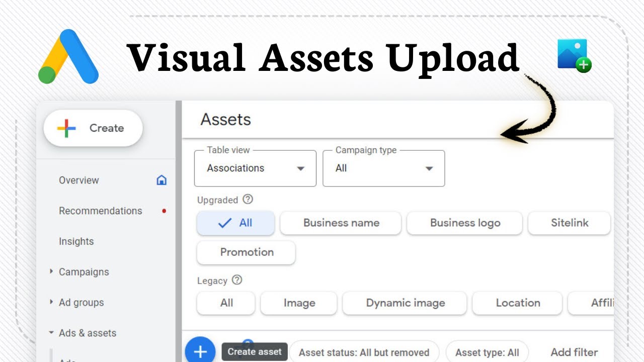Click the Overview home icon
644x362 pixels.
162,180
